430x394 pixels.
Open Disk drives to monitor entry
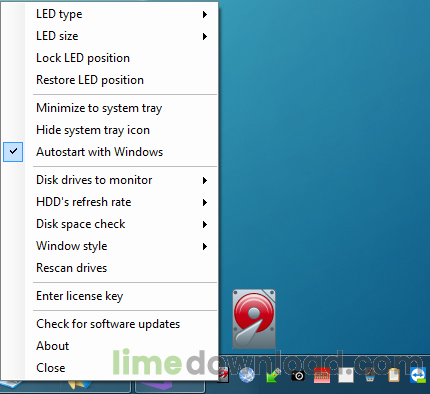point(109,180)
